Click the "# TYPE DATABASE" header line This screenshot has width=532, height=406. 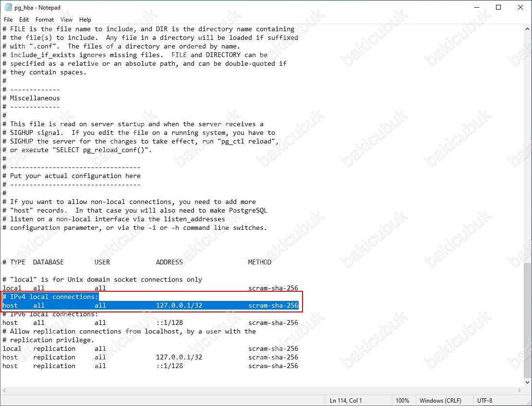(33, 262)
